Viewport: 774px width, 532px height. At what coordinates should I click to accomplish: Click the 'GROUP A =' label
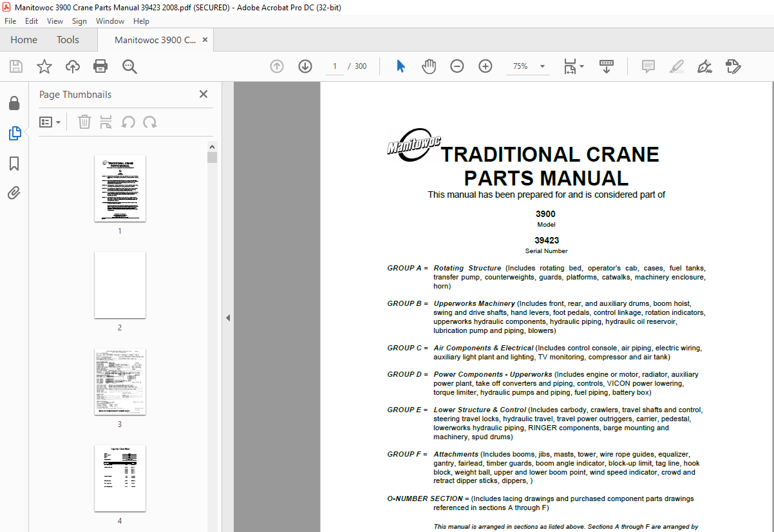click(408, 268)
